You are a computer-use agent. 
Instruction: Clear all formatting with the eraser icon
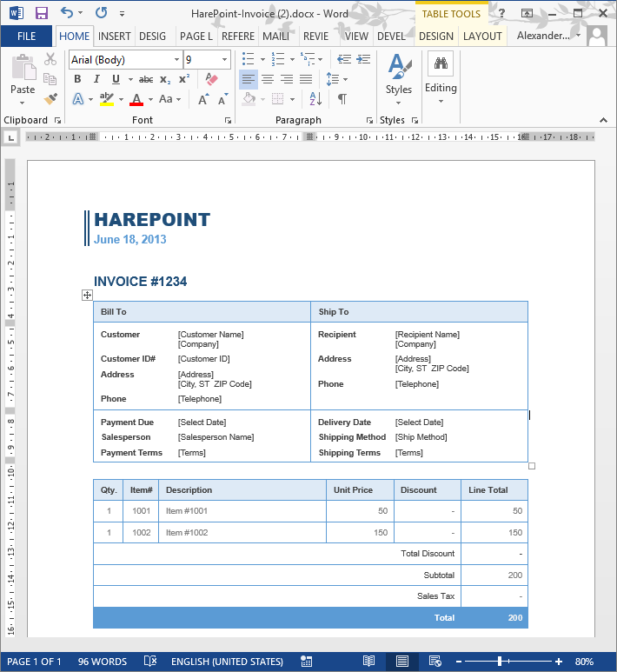click(x=211, y=79)
